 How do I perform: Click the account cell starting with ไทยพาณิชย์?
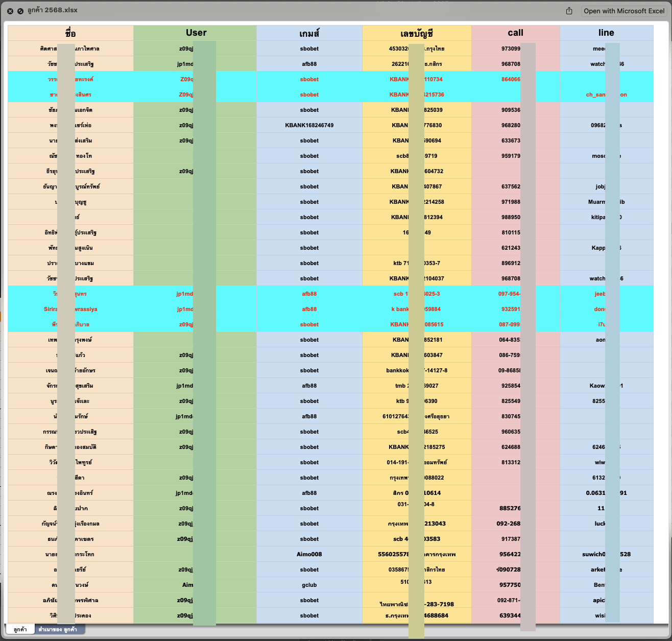(417, 600)
